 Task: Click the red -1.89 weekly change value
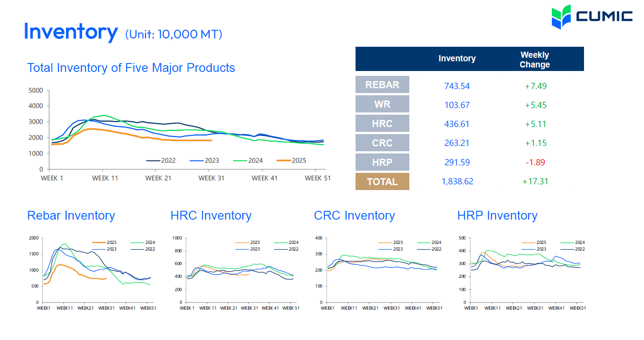(x=535, y=162)
